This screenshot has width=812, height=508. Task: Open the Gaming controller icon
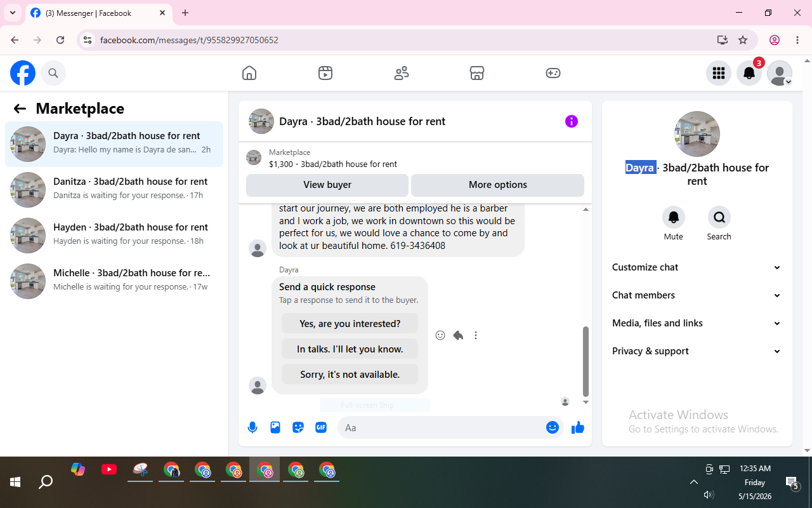coord(553,73)
